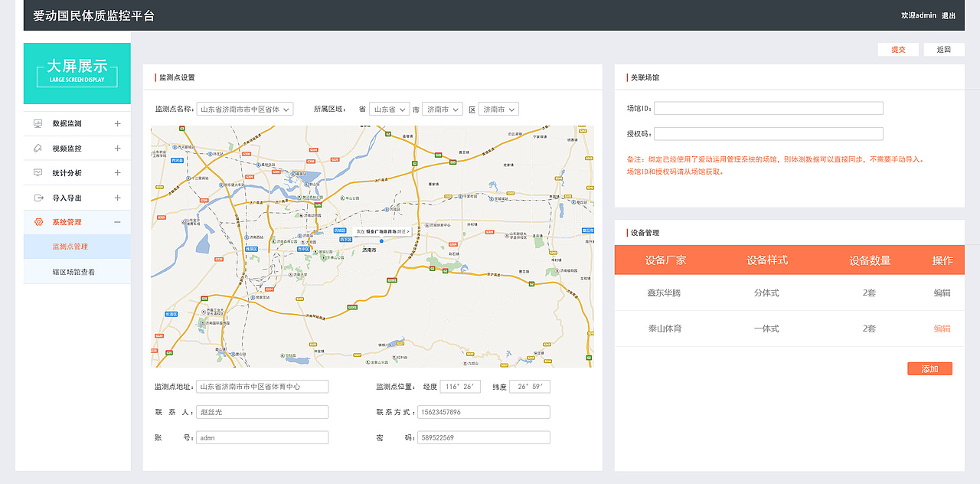Click the 设备管理 panel heading
The height and width of the screenshot is (484, 980).
pos(644,233)
